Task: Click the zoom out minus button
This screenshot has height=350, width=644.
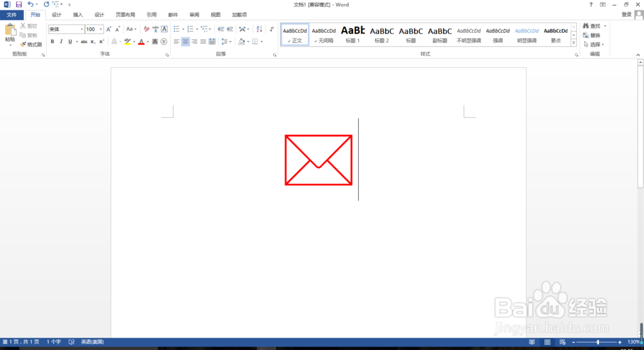Action: 573,342
